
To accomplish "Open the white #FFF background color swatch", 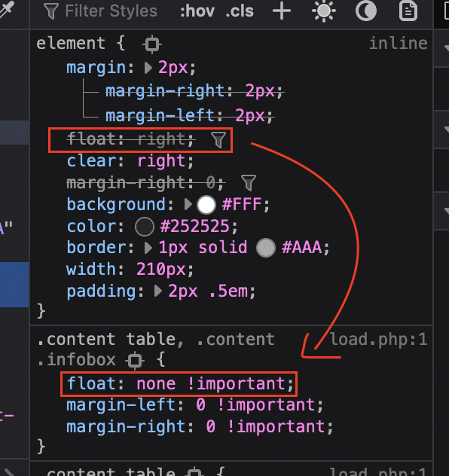I will [206, 205].
